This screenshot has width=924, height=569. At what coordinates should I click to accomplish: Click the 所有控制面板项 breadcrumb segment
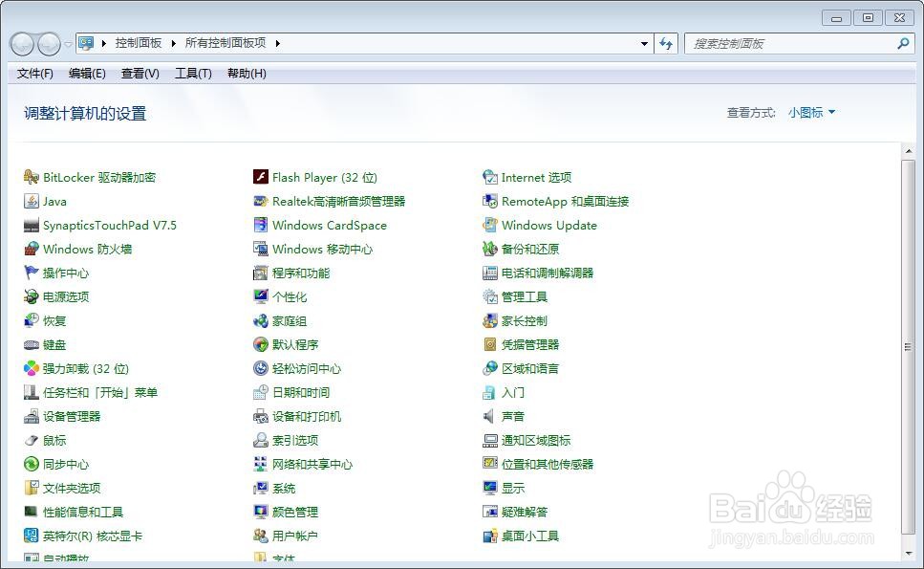click(x=226, y=43)
